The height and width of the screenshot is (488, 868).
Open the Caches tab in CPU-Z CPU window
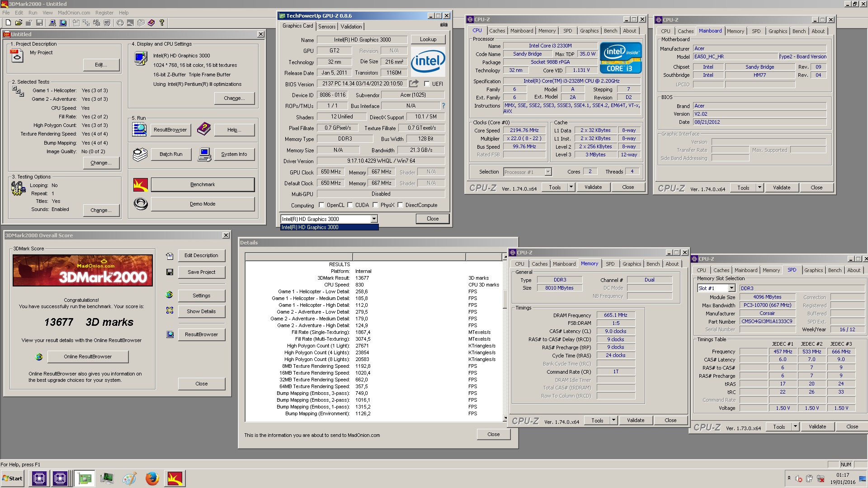[497, 31]
